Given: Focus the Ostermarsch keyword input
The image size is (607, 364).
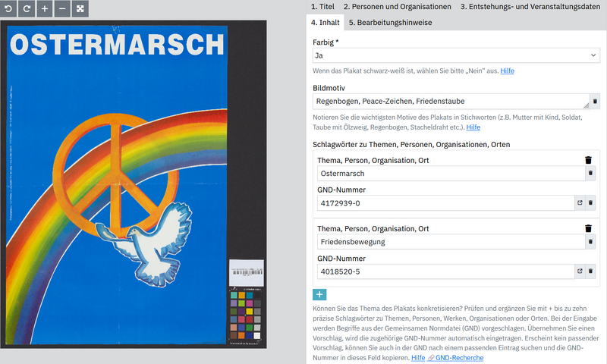Looking at the screenshot, I should tap(451, 174).
